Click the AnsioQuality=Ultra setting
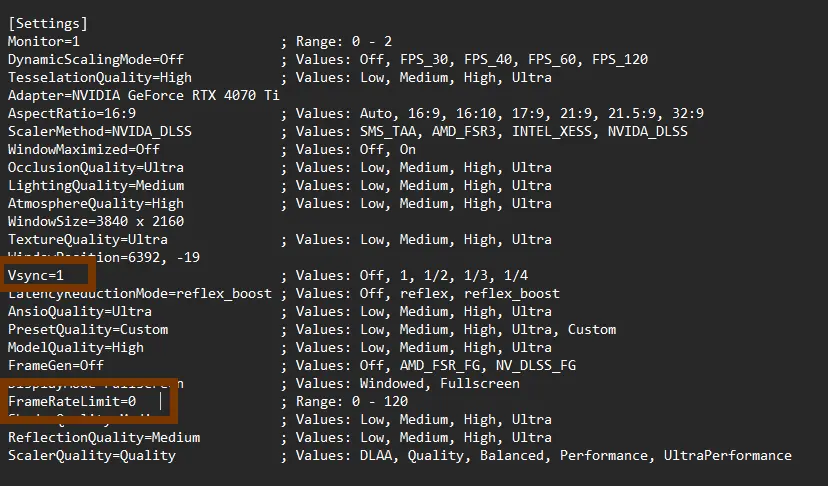 tap(80, 312)
